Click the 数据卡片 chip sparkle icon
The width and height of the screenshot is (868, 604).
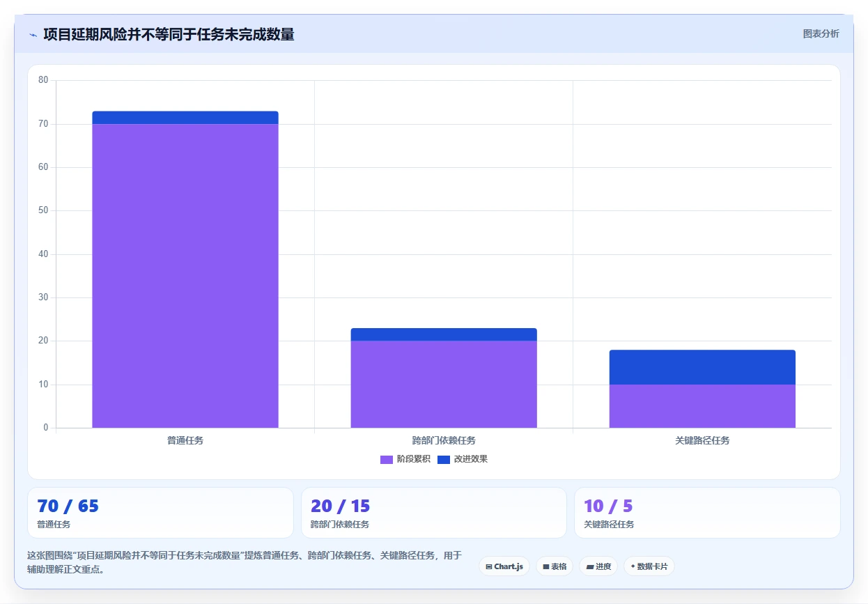(633, 566)
